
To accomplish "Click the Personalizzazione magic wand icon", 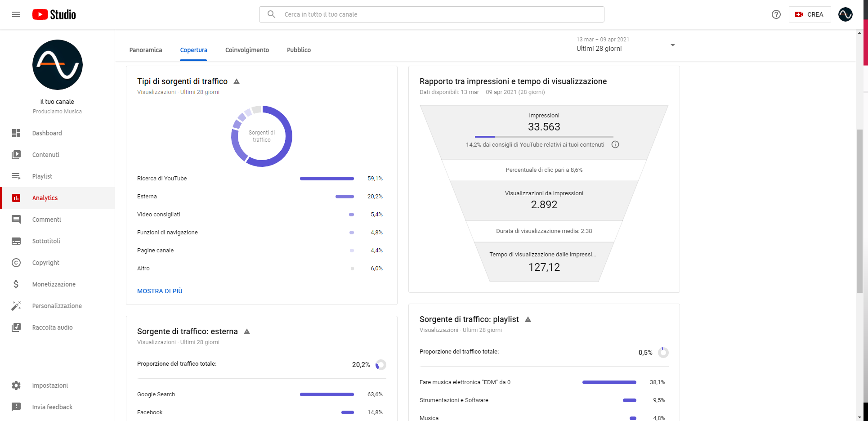I will coord(16,306).
